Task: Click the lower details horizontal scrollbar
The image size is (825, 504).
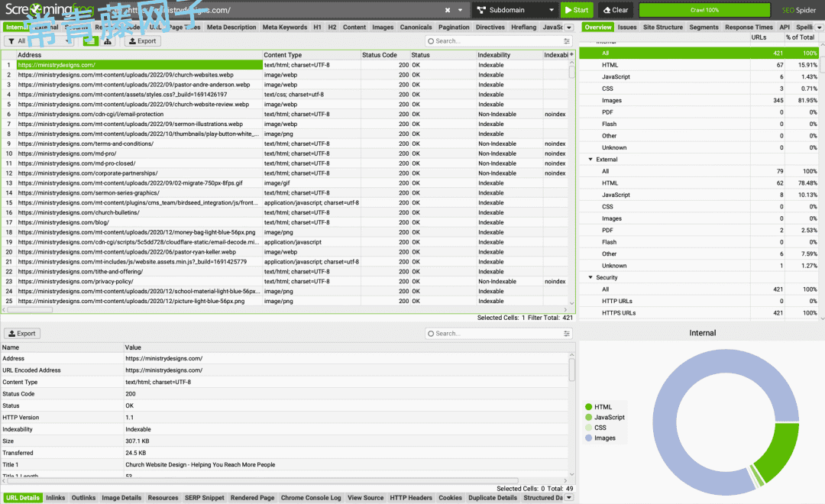Action: pos(263,480)
